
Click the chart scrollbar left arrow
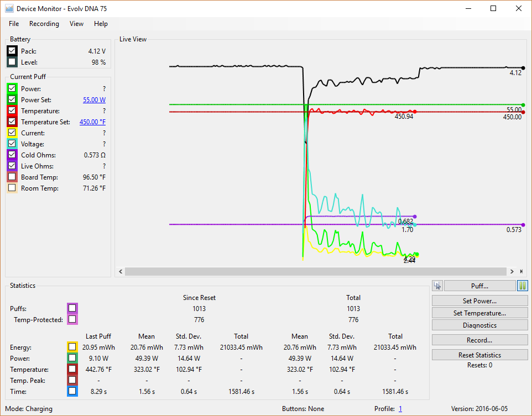120,271
